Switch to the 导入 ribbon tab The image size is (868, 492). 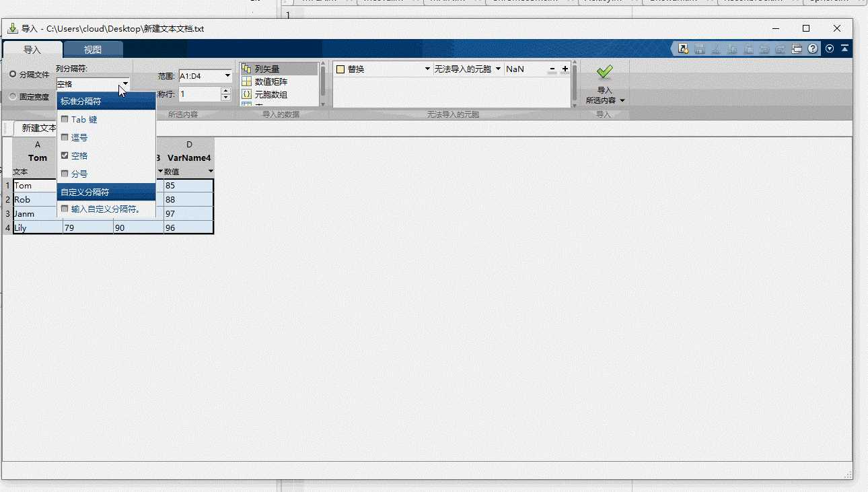click(32, 50)
